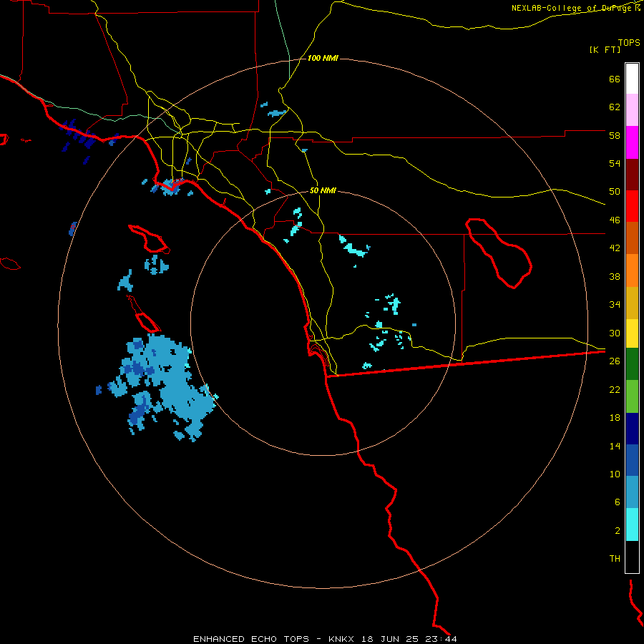The height and width of the screenshot is (644, 644).
Task: Click the legend value 58
Action: pos(615,135)
